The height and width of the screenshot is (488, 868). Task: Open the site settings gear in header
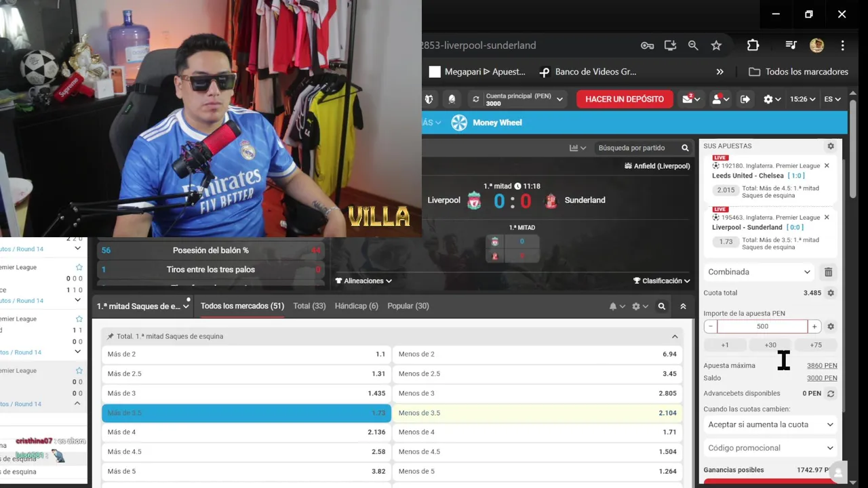[772, 100]
